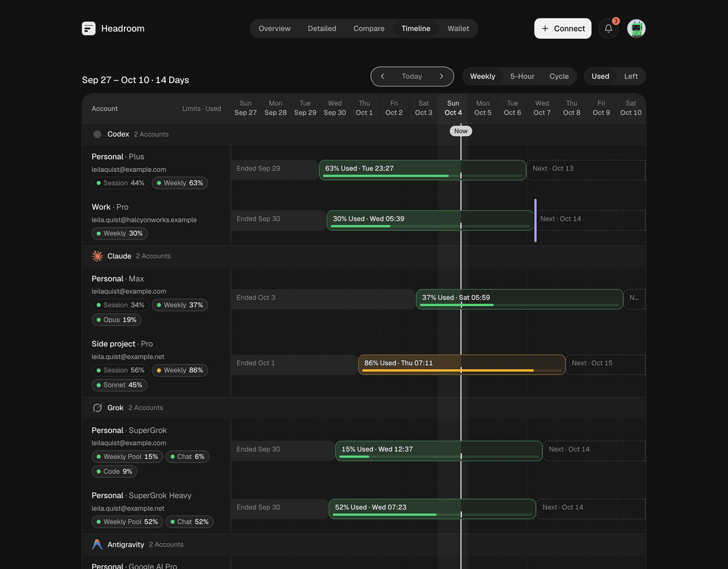
Task: Click the Ended Oct 3 block
Action: 323,299
